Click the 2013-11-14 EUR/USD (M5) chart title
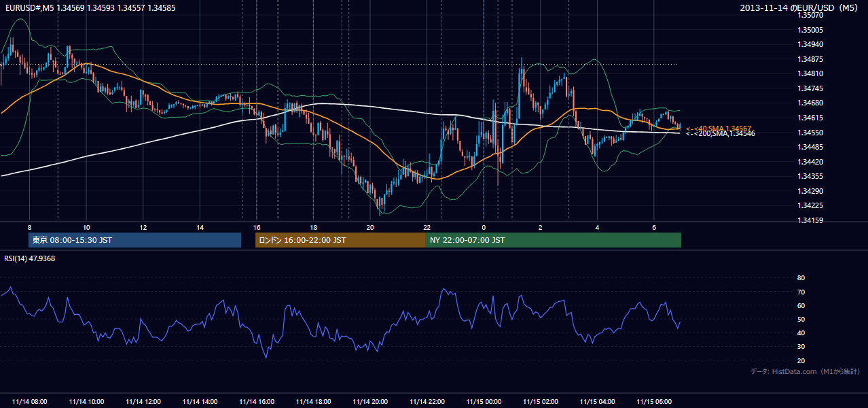Screen dimensions: 868x408 click(x=799, y=8)
